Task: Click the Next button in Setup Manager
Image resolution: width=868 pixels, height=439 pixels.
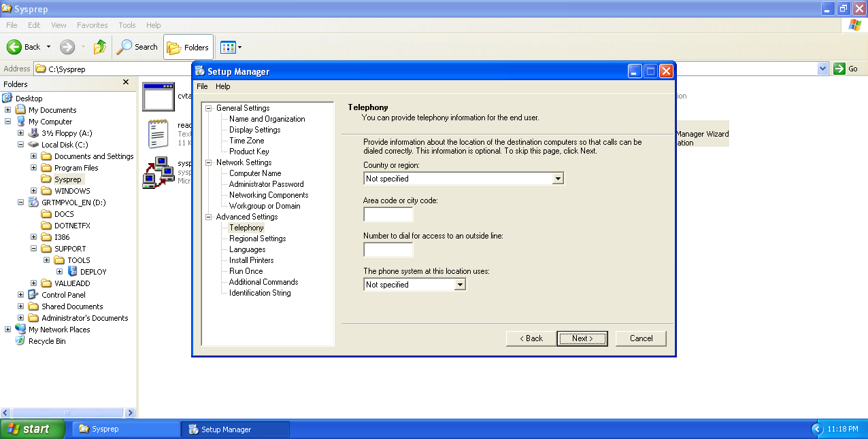Action: click(582, 338)
